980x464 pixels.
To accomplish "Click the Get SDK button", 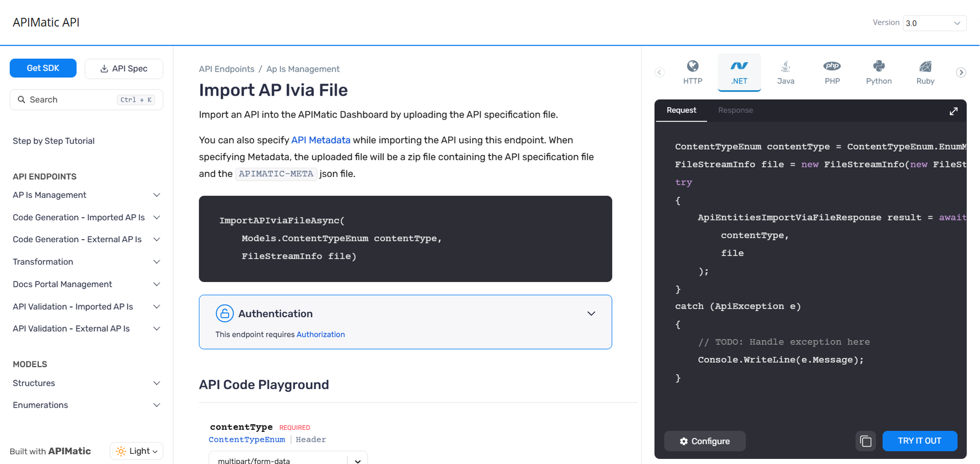I will point(43,68).
